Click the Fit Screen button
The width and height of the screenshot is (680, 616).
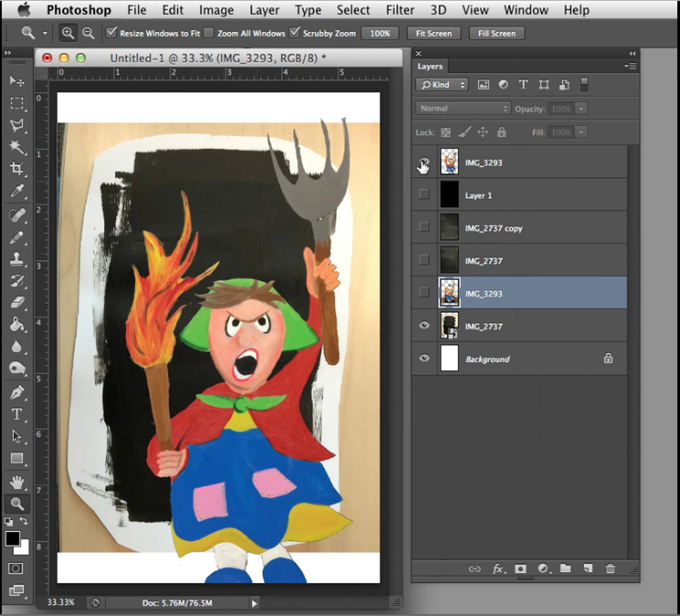433,33
